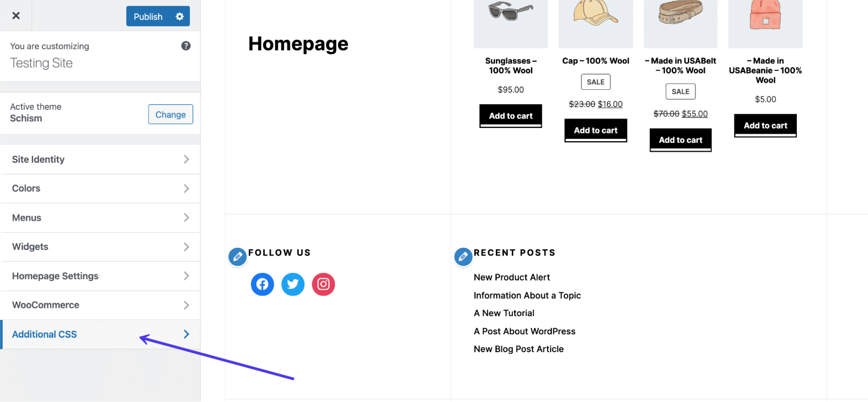The height and width of the screenshot is (402, 868).
Task: Open Facebook from the Follow Us icons
Action: click(262, 284)
